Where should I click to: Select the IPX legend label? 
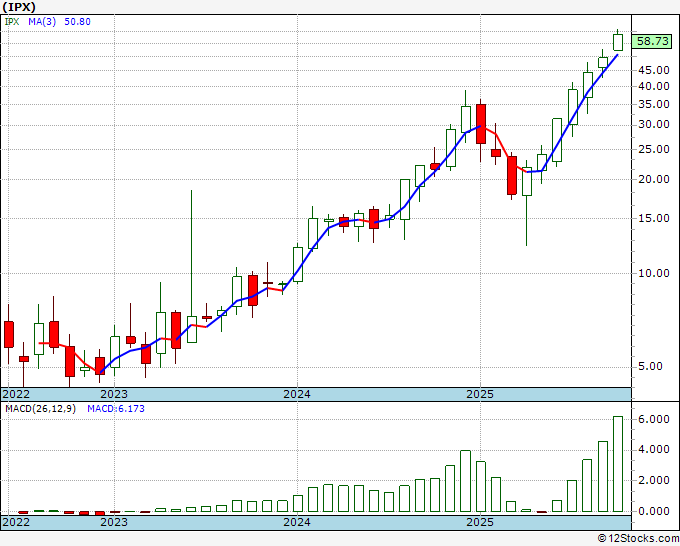click(x=12, y=21)
